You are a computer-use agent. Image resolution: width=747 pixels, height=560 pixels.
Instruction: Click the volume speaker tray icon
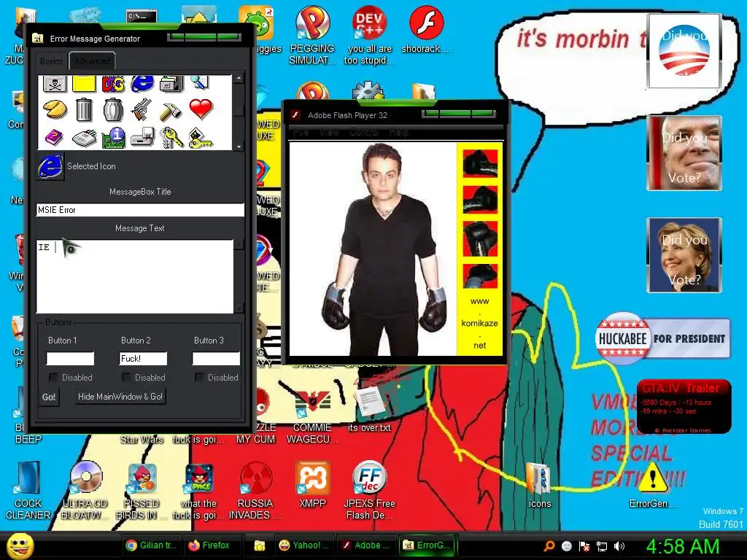(619, 546)
